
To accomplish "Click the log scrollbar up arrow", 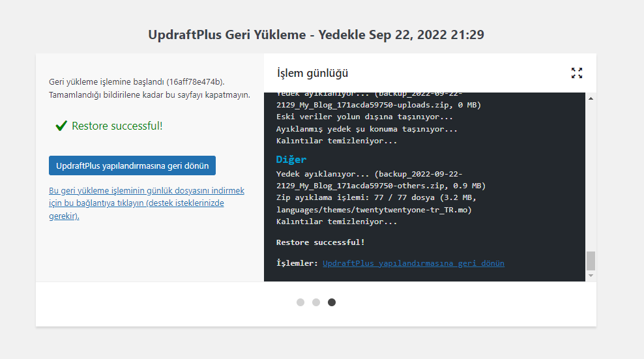I will point(591,98).
